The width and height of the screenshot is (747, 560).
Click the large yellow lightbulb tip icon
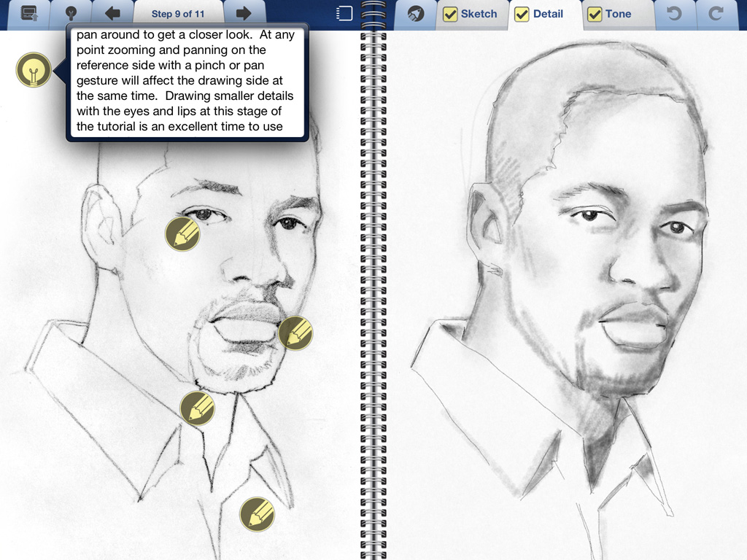pos(34,69)
